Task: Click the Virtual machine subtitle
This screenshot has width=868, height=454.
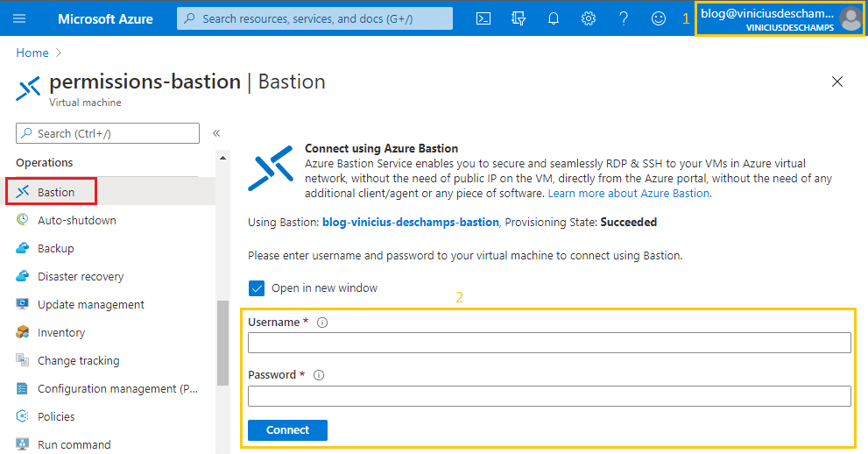Action: point(85,103)
